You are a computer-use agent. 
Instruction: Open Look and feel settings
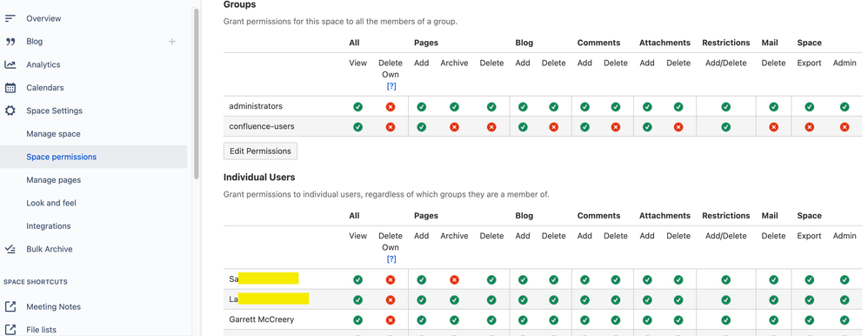tap(51, 203)
